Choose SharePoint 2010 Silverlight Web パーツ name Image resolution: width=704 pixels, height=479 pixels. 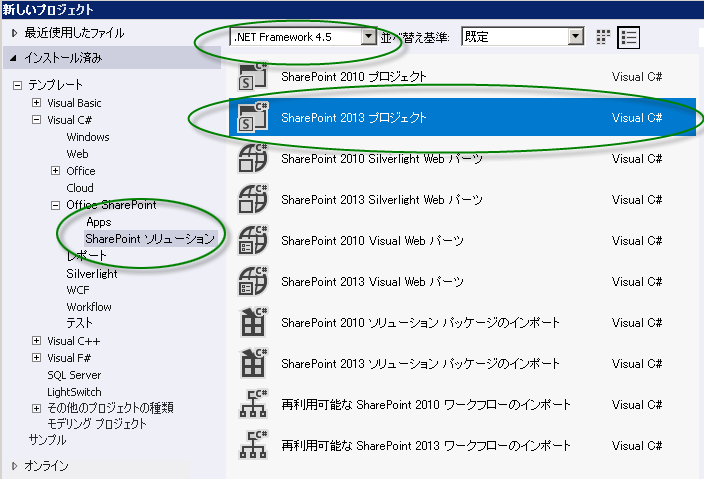pyautogui.click(x=382, y=159)
